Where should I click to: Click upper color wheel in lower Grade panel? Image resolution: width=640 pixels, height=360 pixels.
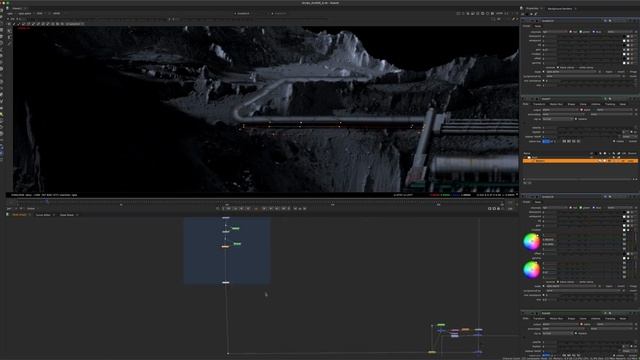(532, 242)
